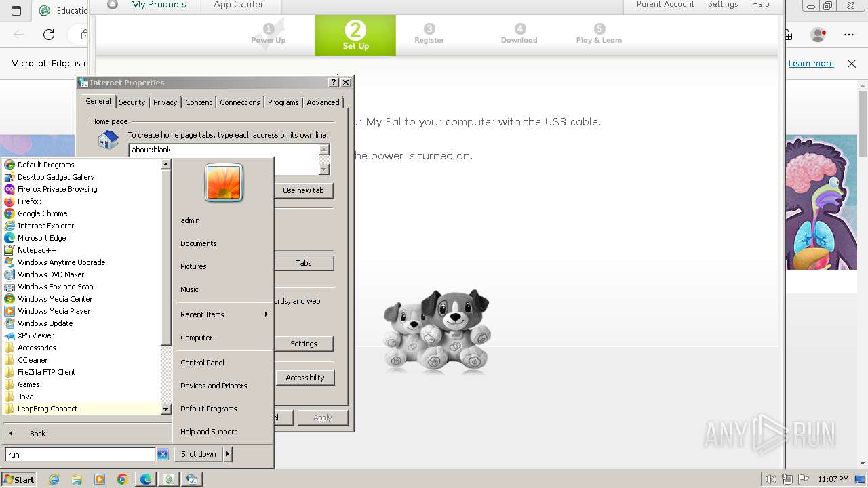Click the Start menu search field

click(x=80, y=455)
